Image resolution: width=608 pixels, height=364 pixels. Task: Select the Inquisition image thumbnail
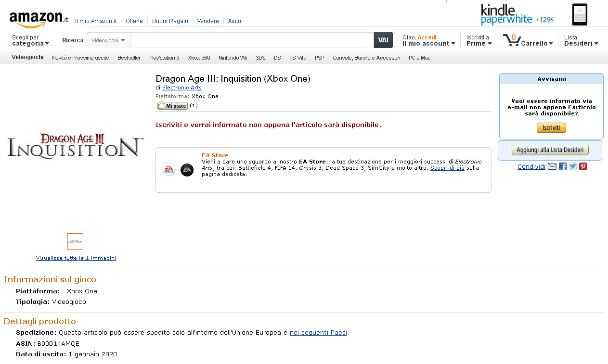click(75, 241)
